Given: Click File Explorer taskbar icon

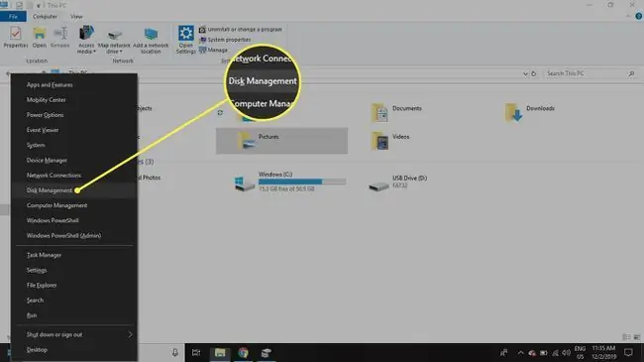Looking at the screenshot, I should 220,352.
